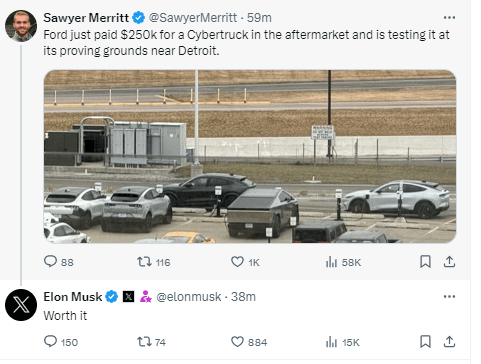The height and width of the screenshot is (364, 481).
Task: Share Elon Musk's reply
Action: point(449,342)
